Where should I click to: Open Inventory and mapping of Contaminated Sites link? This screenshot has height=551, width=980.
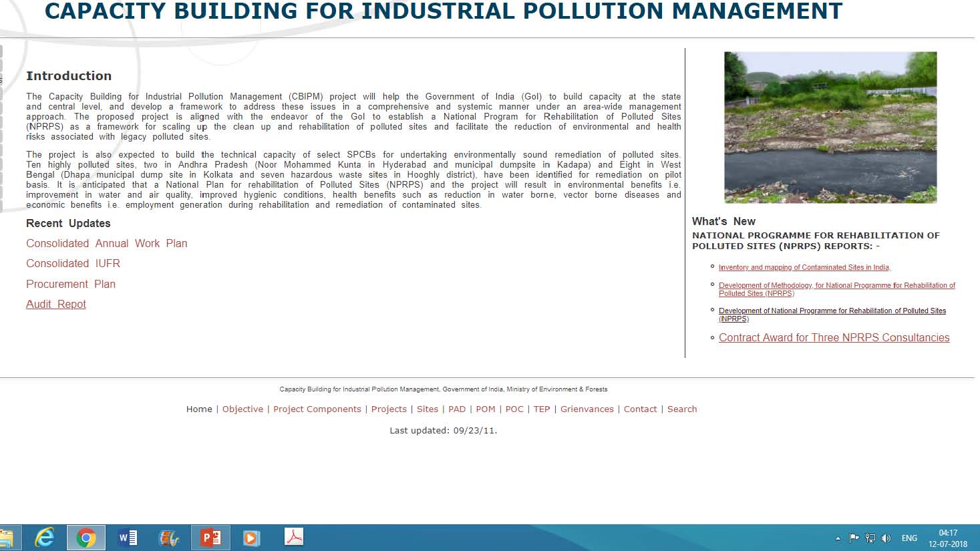pos(804,267)
